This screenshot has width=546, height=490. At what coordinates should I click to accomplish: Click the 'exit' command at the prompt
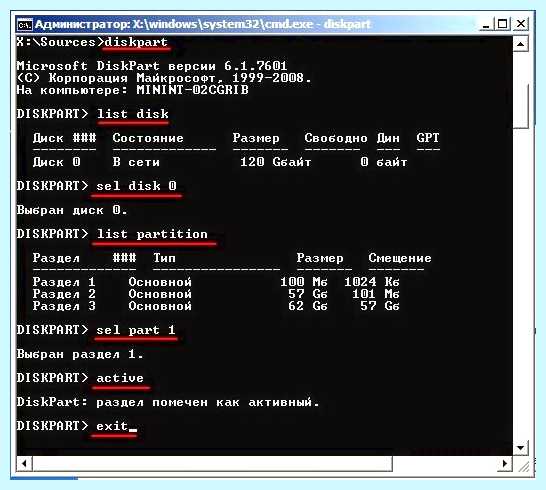point(112,426)
